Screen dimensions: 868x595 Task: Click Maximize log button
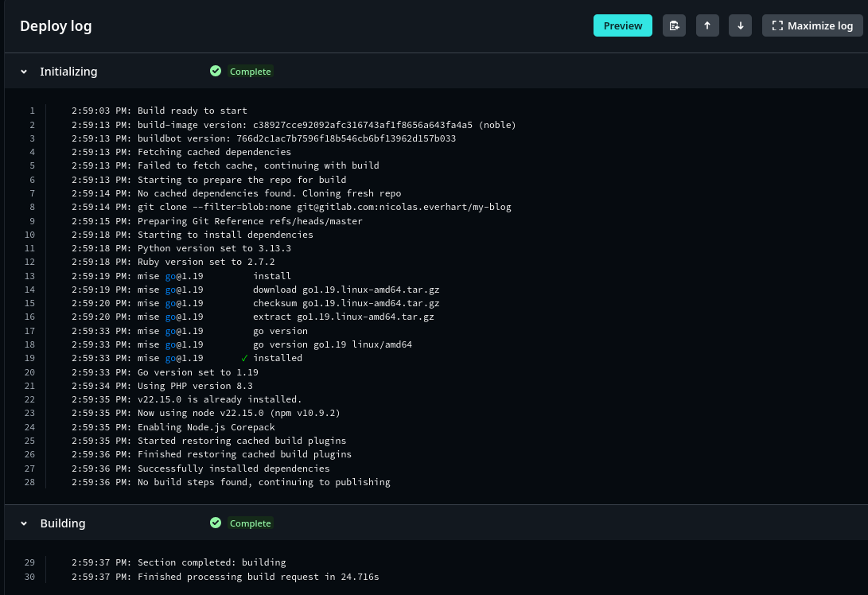coord(812,25)
